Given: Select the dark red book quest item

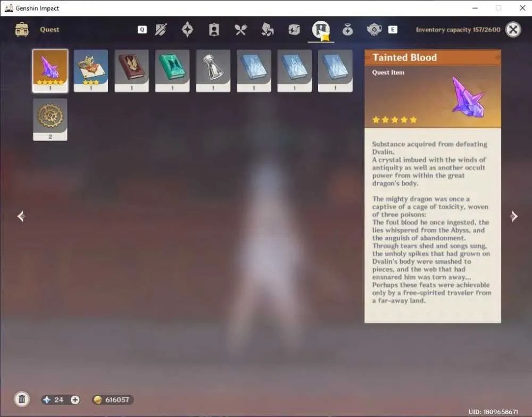Looking at the screenshot, I should pyautogui.click(x=131, y=71).
